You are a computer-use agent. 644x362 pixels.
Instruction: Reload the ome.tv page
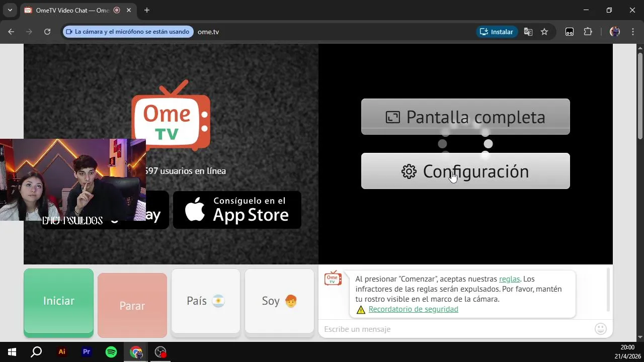pyautogui.click(x=47, y=32)
